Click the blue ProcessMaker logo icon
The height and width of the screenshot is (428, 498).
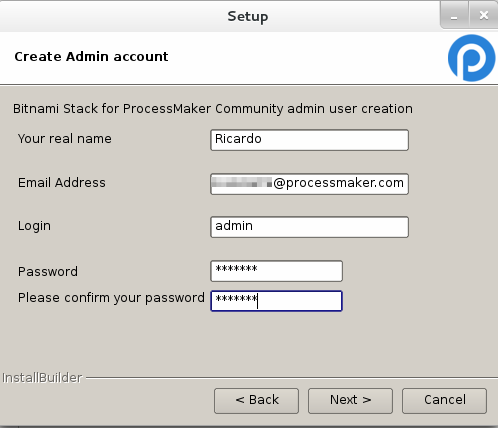tap(471, 58)
